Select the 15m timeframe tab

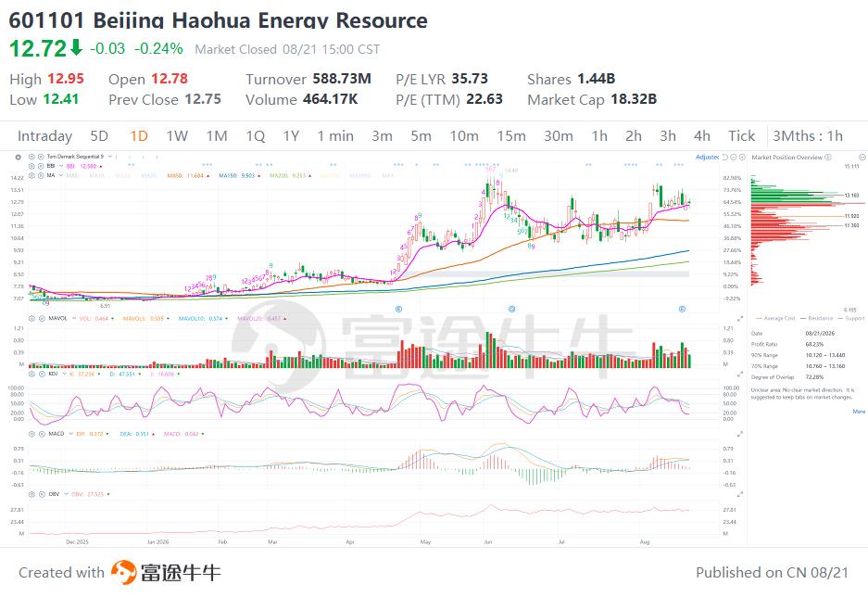(511, 136)
